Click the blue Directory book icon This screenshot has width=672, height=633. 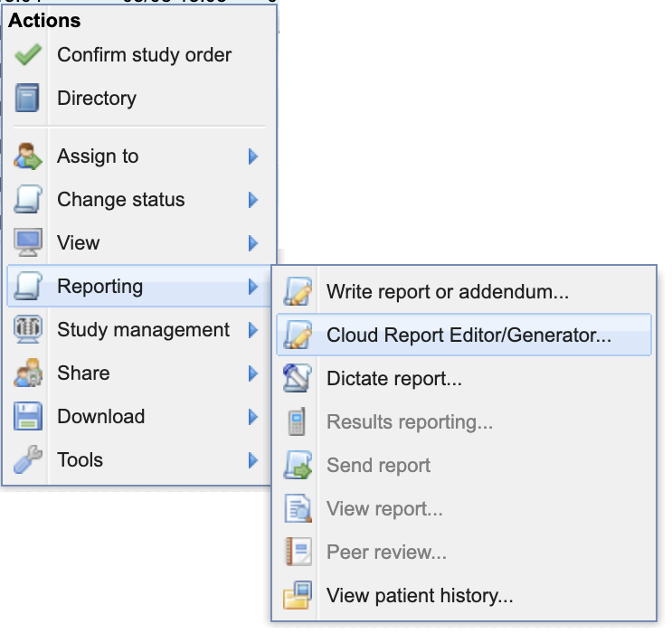(x=27, y=98)
